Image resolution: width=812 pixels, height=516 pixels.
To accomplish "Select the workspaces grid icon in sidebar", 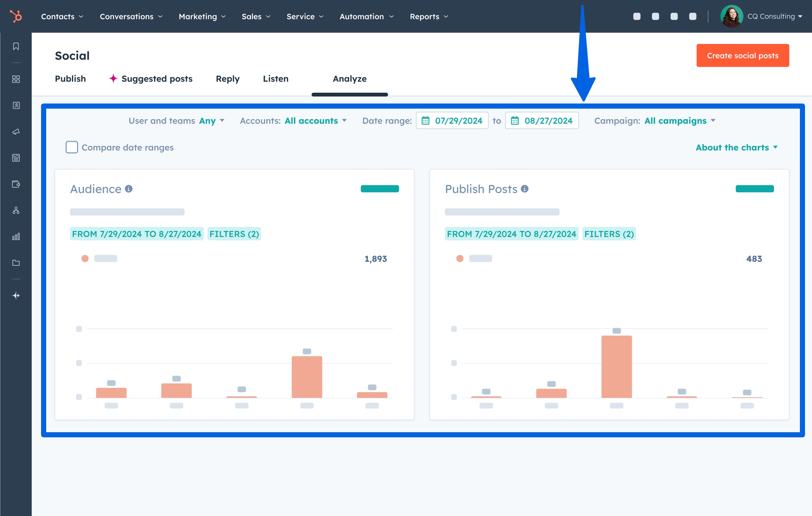I will tap(16, 79).
